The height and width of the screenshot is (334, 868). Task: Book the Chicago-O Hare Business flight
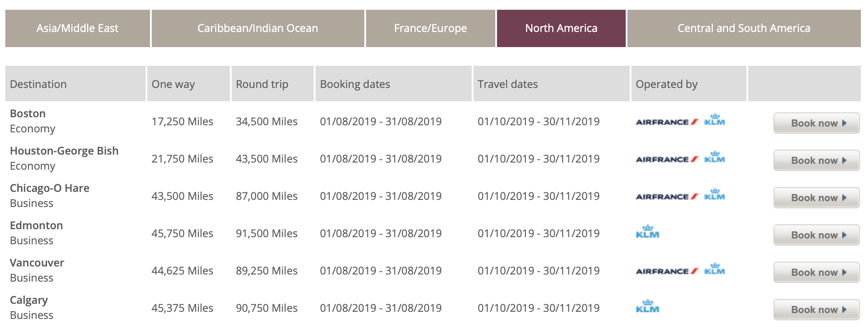816,198
